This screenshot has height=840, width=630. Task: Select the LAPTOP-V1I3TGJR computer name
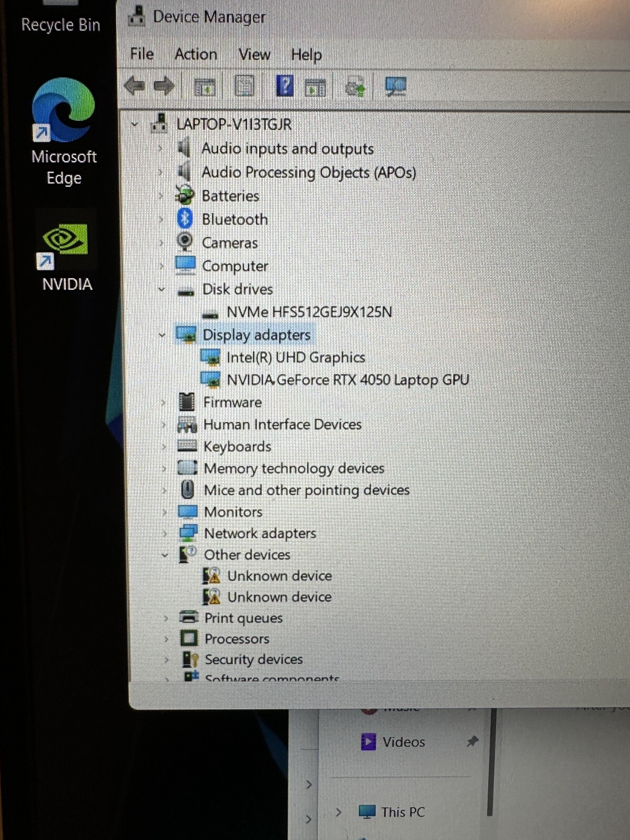234,124
